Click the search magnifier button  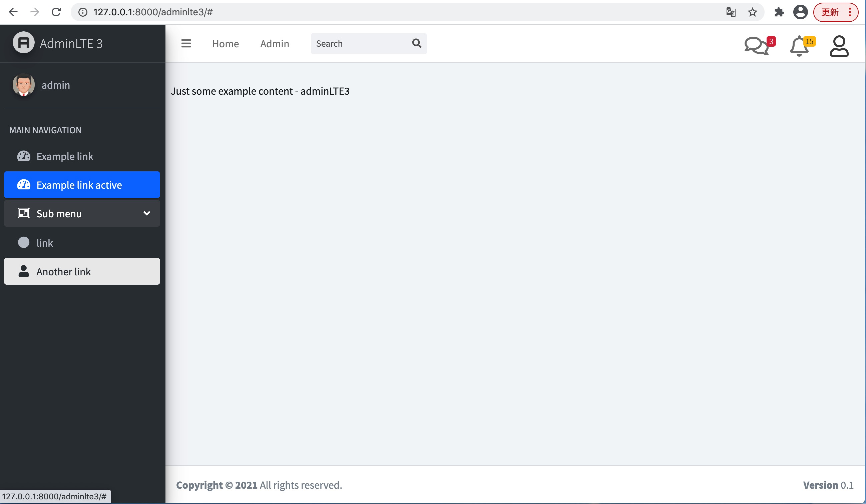click(417, 43)
